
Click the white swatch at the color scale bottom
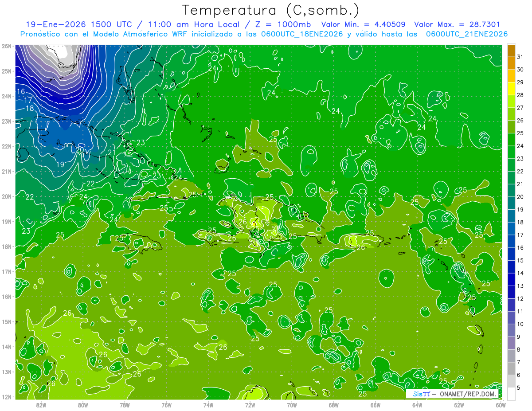tap(511, 394)
